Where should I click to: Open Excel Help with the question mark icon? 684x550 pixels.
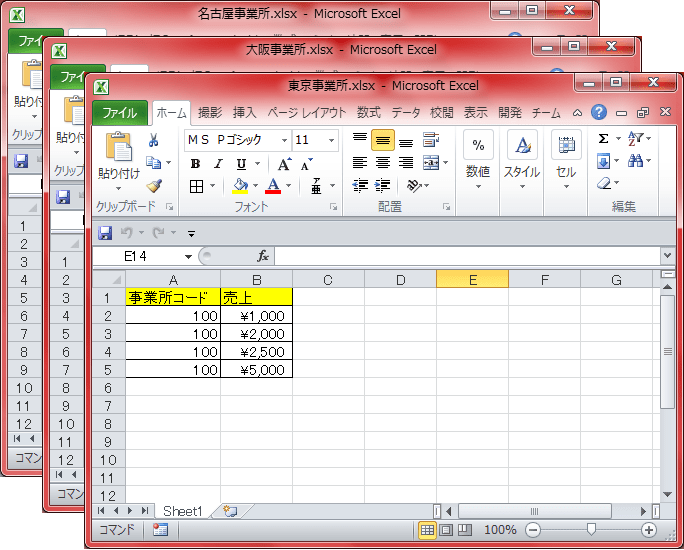pyautogui.click(x=599, y=113)
